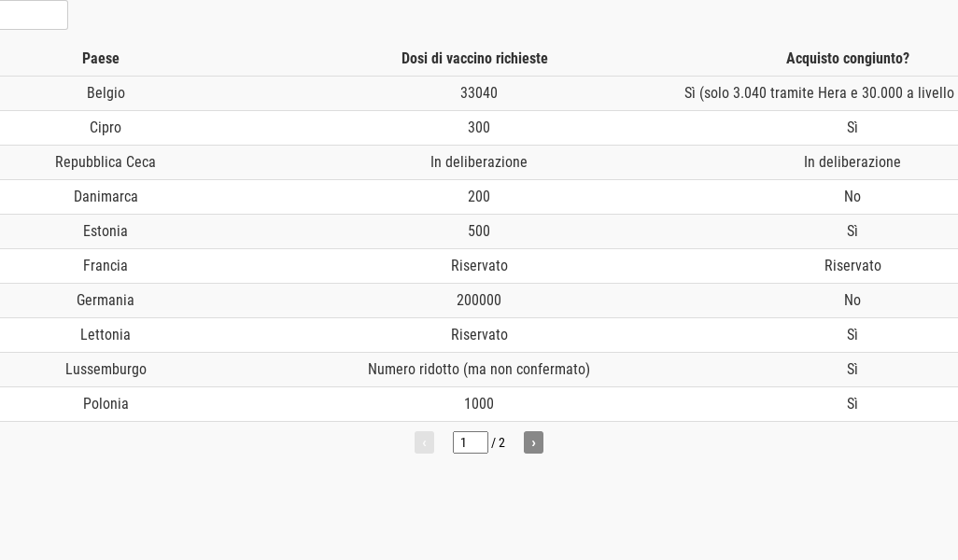Go to next table page arrow
This screenshot has width=958, height=560.
[x=533, y=442]
